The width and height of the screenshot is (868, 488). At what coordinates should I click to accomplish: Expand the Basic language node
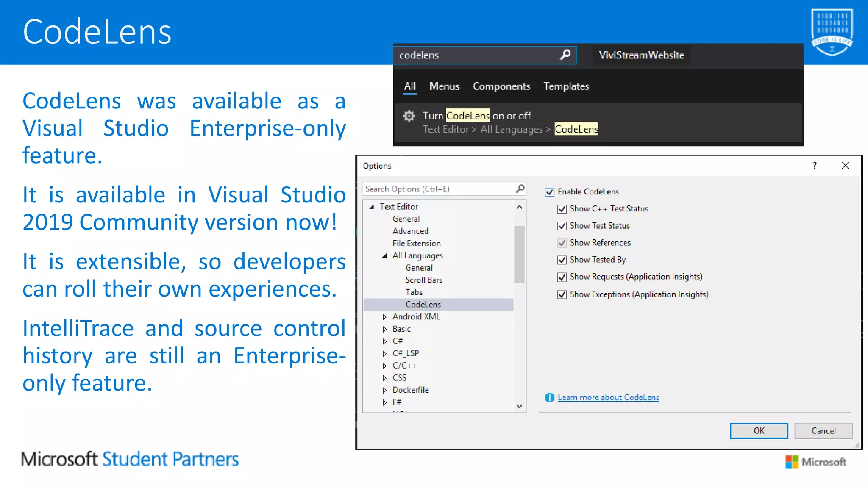[x=385, y=330]
